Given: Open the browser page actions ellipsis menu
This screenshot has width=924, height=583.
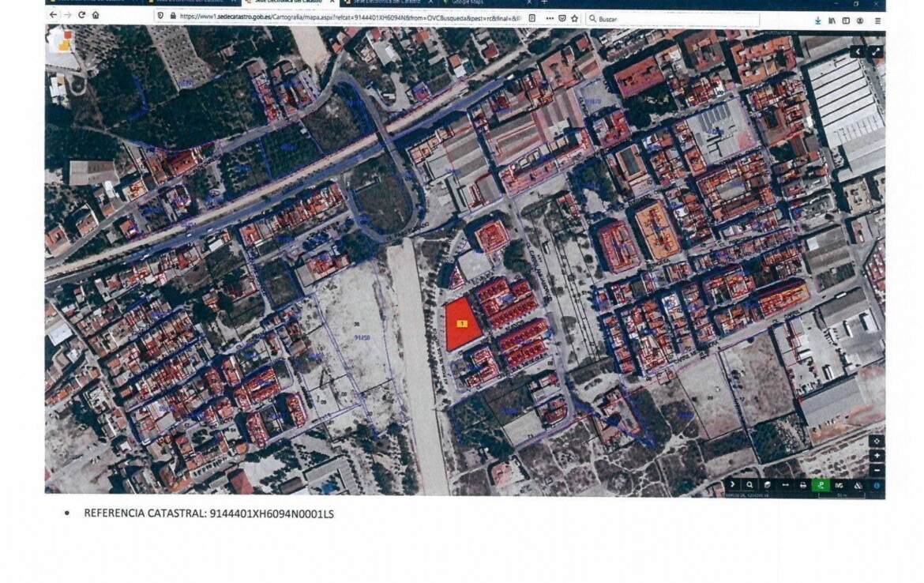Looking at the screenshot, I should [549, 17].
